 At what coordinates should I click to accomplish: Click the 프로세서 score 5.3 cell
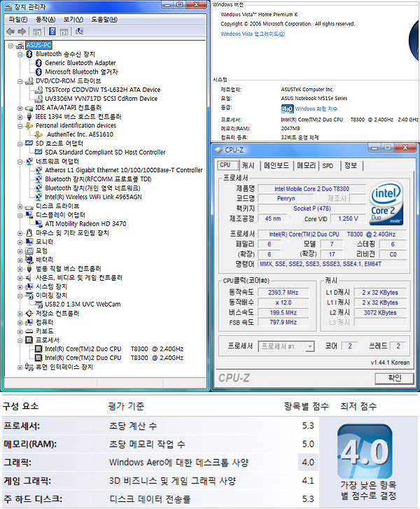coord(308,426)
